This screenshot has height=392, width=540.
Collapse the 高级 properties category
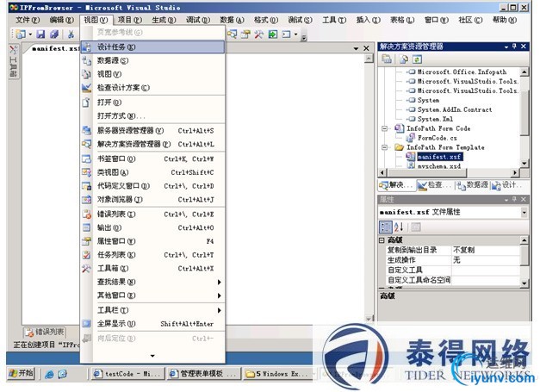[x=382, y=240]
